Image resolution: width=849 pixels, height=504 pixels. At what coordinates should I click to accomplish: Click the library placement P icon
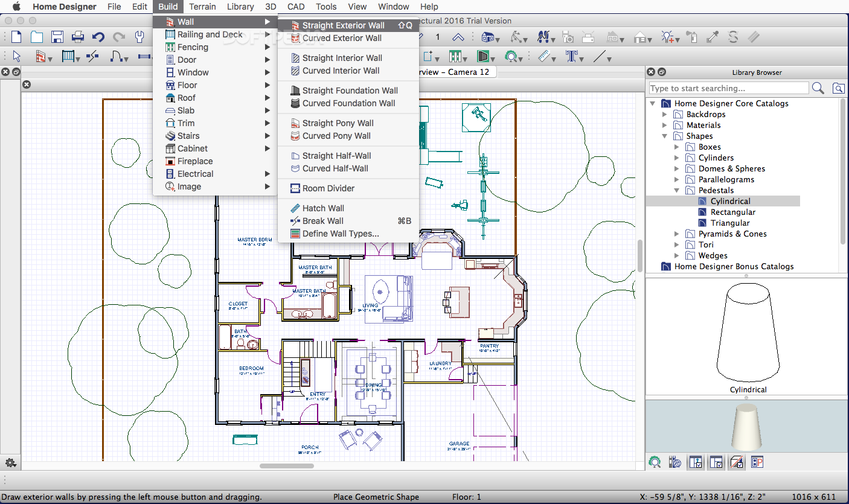click(757, 462)
